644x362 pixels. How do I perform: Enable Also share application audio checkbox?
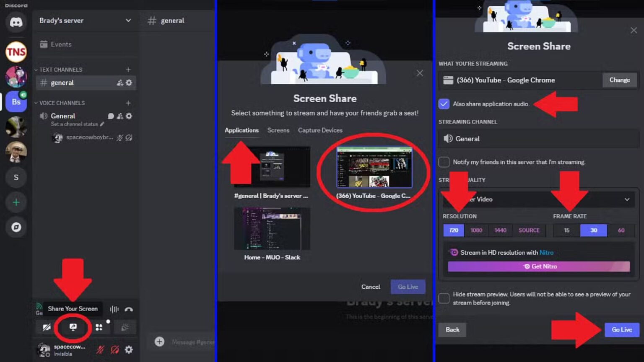(x=444, y=104)
